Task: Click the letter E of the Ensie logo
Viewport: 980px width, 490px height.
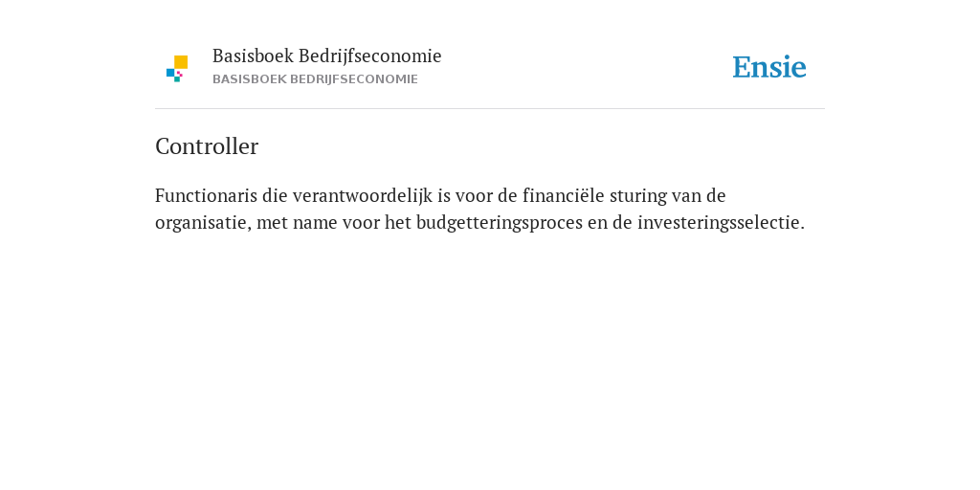Action: [742, 68]
